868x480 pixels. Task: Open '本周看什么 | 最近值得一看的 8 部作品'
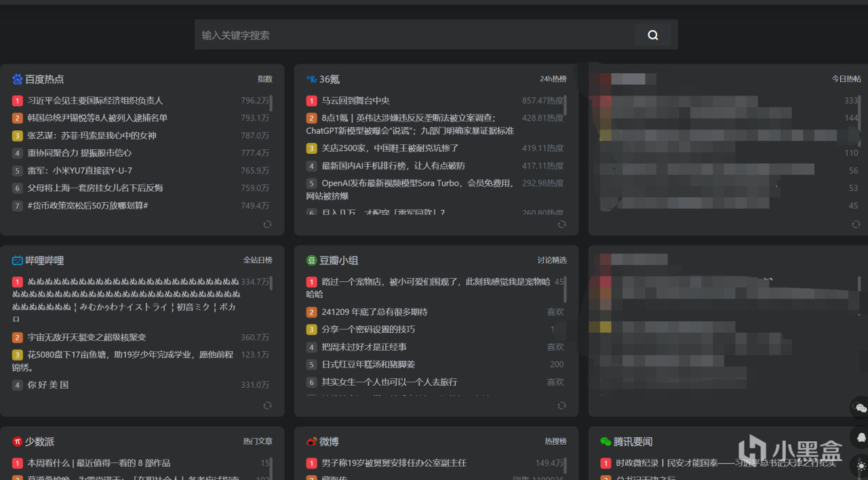point(98,463)
